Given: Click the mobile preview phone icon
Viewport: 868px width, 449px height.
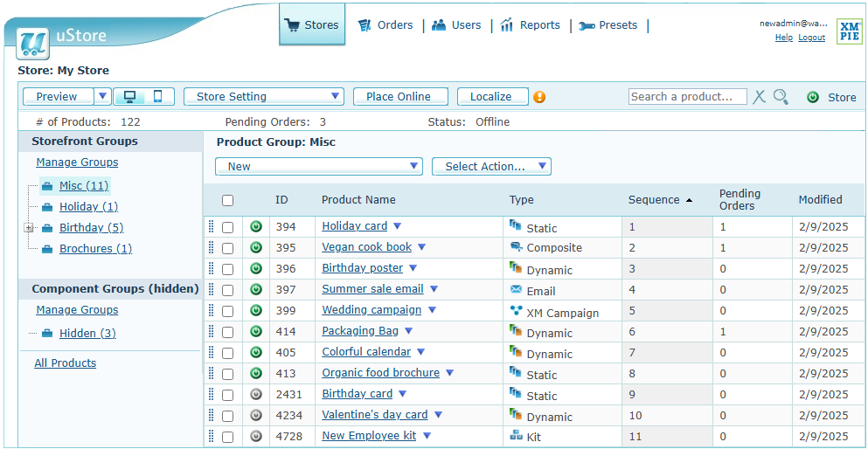Looking at the screenshot, I should click(157, 97).
